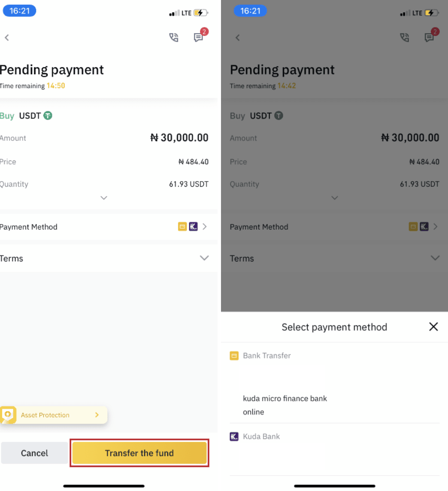The width and height of the screenshot is (448, 491).
Task: Cancel the pending payment order
Action: [34, 453]
